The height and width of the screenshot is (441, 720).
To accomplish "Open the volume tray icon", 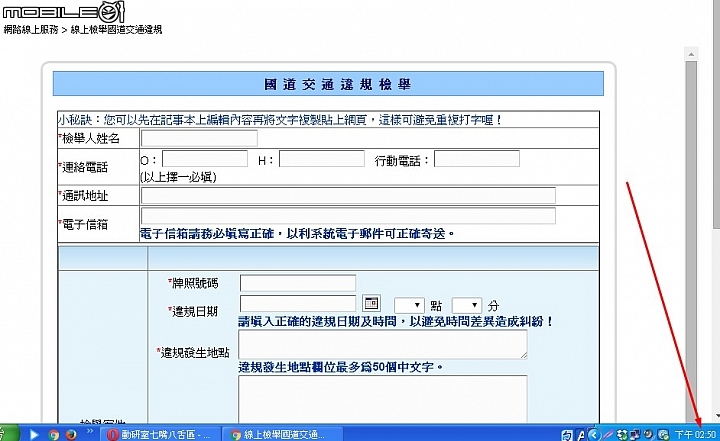I will pyautogui.click(x=649, y=434).
